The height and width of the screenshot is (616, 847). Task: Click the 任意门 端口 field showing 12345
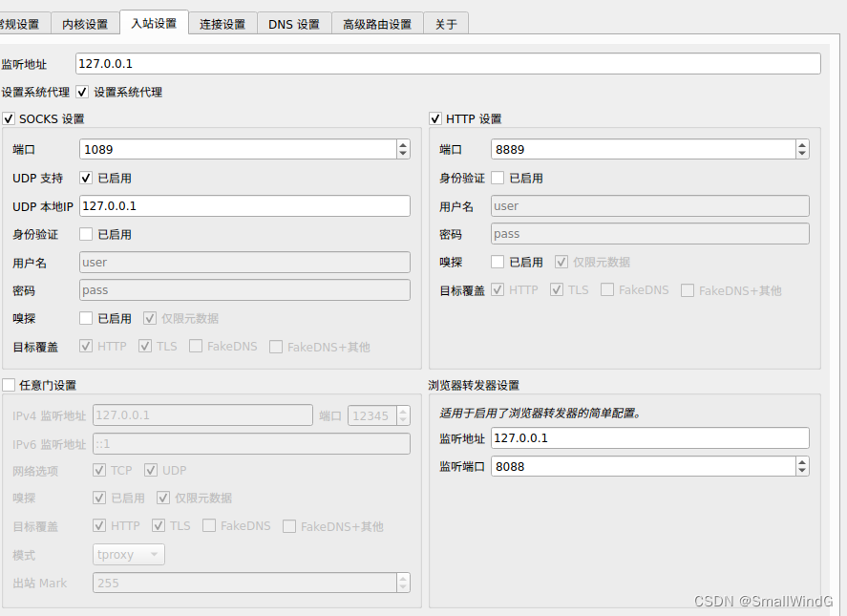[x=372, y=415]
